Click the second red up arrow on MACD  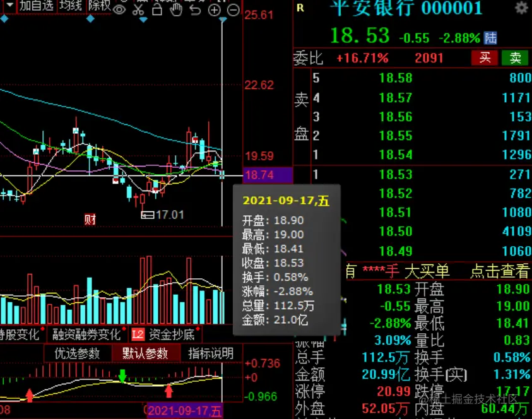coord(168,391)
